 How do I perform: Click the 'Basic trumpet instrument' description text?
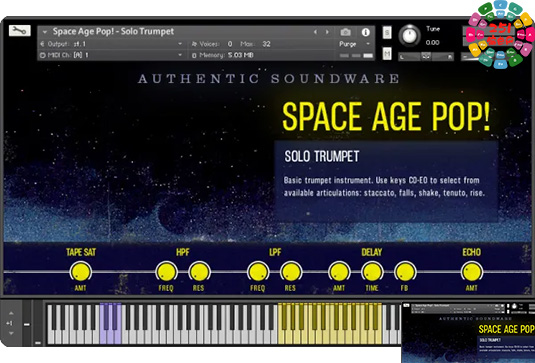[x=384, y=186]
